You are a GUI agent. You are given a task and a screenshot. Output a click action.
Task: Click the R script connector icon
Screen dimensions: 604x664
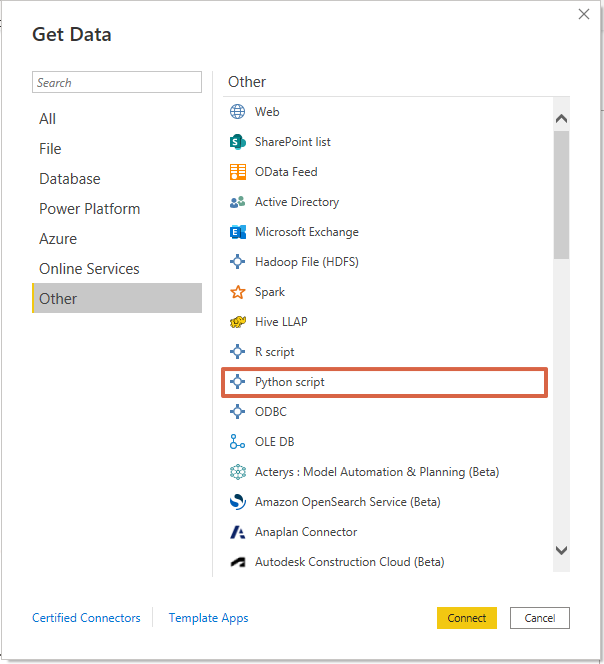tap(237, 351)
